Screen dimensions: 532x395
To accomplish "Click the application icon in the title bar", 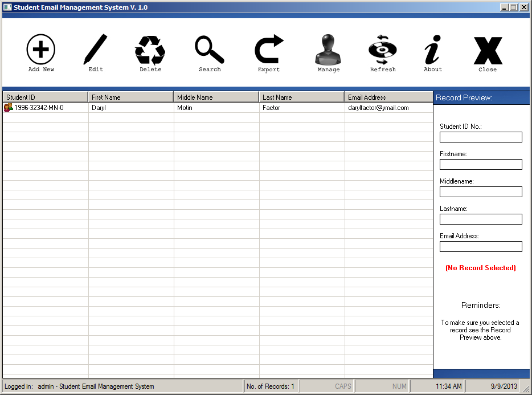I will 7,7.
